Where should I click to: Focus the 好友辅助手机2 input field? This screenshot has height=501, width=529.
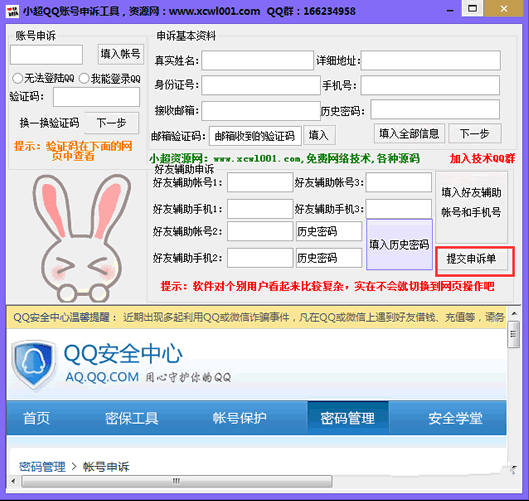260,258
